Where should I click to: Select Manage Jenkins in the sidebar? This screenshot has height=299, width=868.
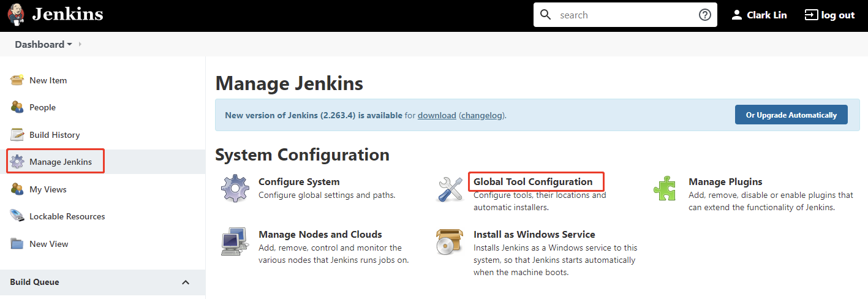[61, 162]
